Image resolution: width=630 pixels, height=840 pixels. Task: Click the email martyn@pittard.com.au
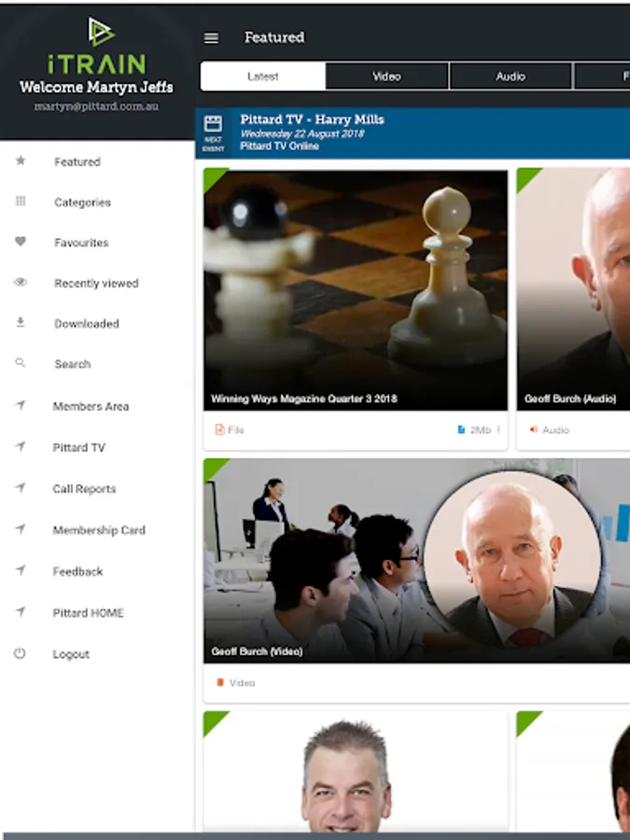pos(96,106)
